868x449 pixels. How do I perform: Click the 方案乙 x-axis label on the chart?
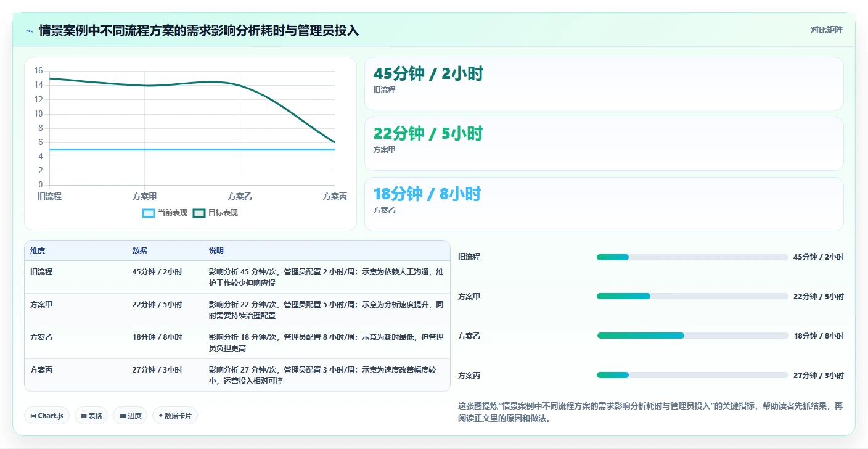coord(240,197)
